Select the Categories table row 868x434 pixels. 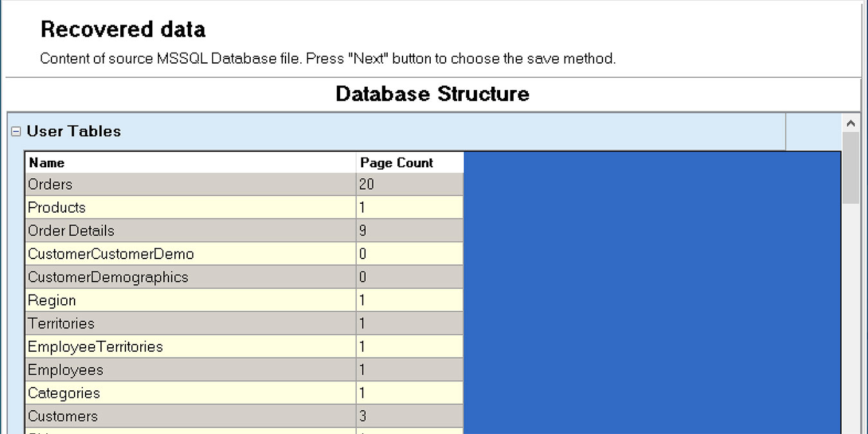tap(129, 392)
